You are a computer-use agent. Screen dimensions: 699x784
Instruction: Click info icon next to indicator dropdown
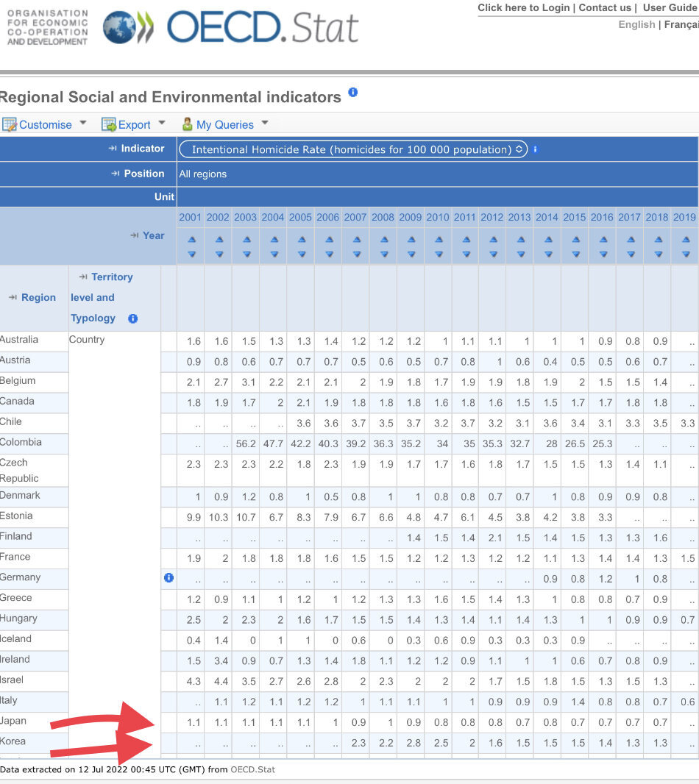[536, 149]
